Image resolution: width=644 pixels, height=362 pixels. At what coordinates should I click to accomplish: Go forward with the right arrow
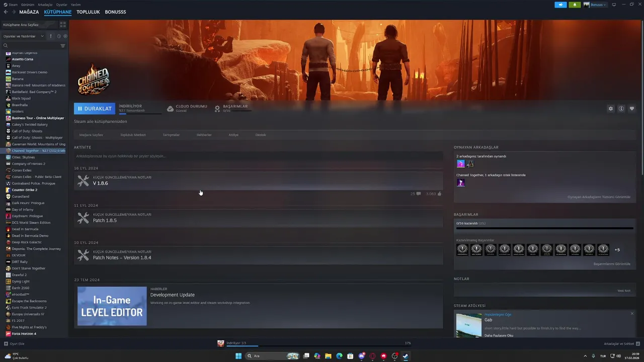14,12
